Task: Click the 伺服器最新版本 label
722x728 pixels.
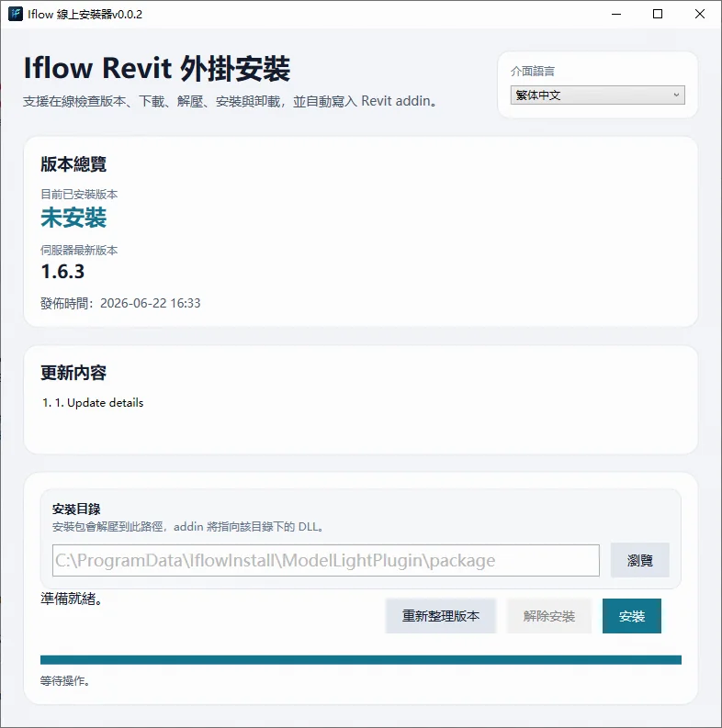Action: (x=79, y=251)
